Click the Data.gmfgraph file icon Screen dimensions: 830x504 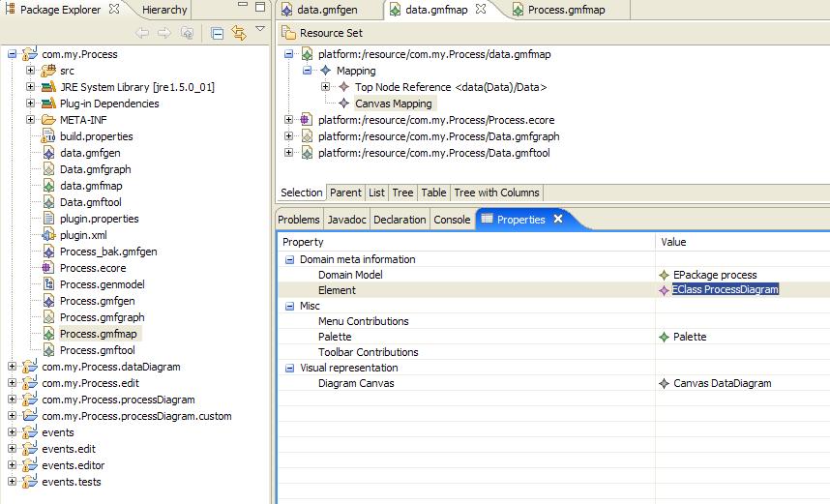(48, 169)
